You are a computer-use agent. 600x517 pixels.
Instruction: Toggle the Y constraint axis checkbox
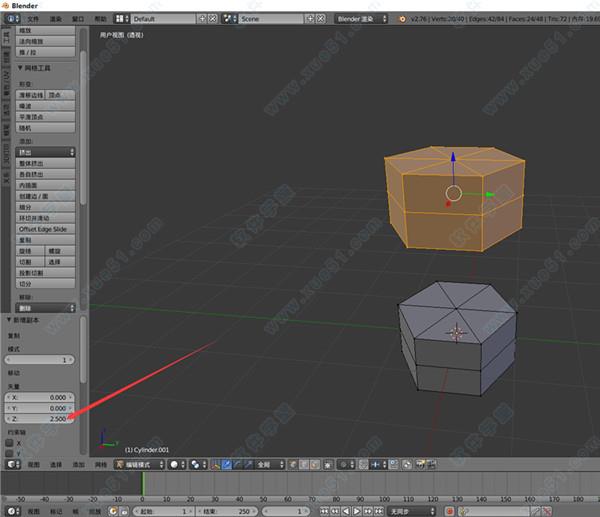pos(9,453)
